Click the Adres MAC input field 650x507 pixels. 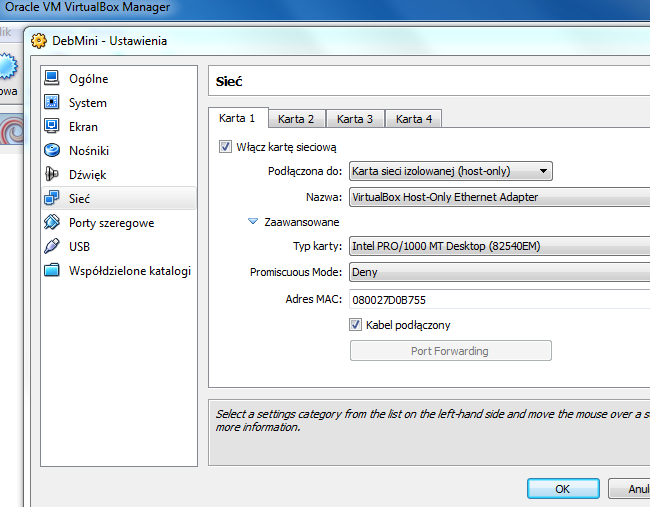(x=500, y=299)
